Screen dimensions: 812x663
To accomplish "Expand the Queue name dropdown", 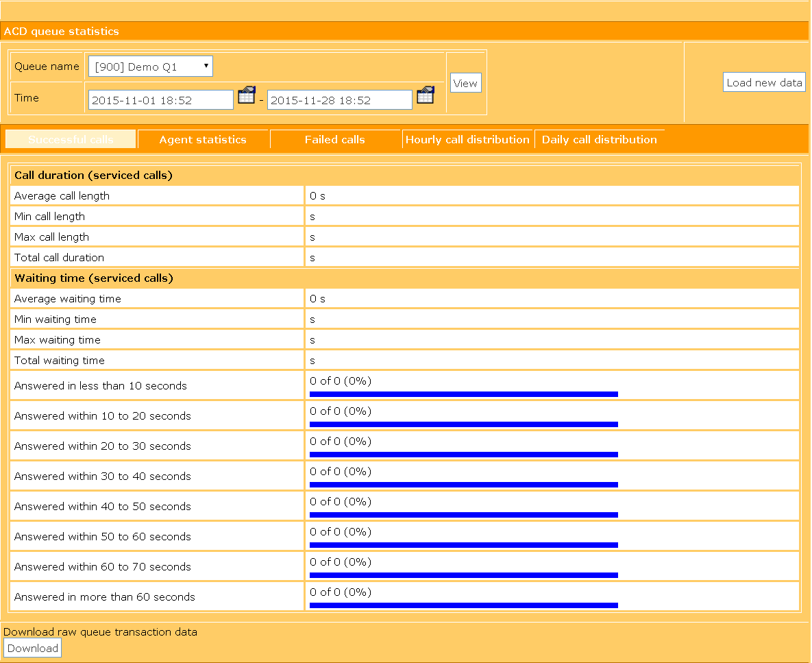I will coord(151,67).
